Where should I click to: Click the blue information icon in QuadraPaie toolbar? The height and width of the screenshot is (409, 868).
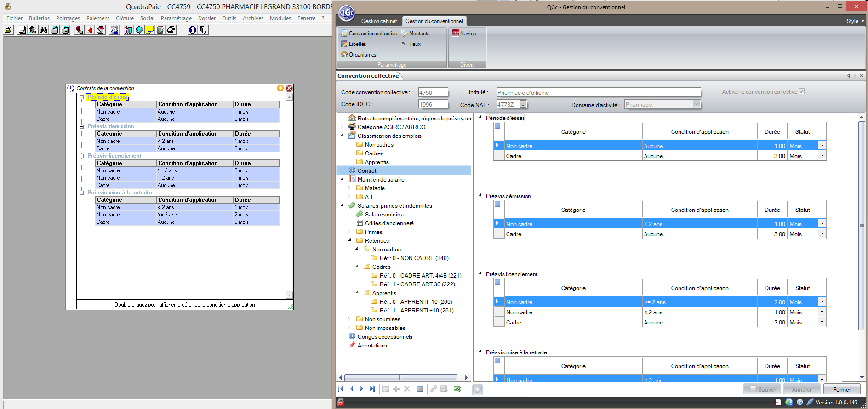(x=193, y=30)
